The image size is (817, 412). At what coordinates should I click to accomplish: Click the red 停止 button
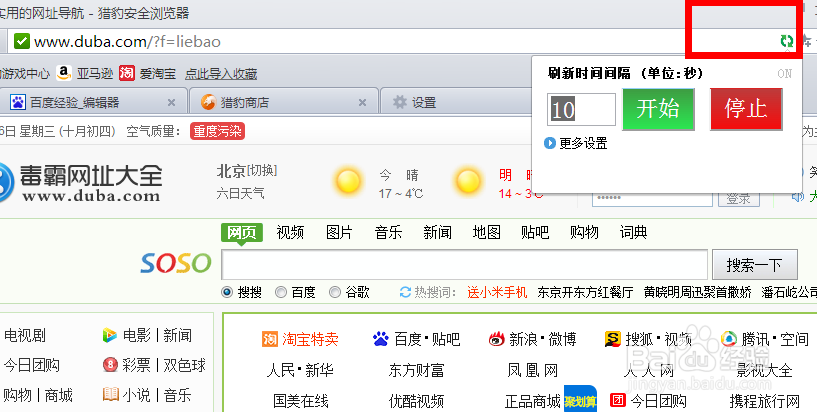746,109
